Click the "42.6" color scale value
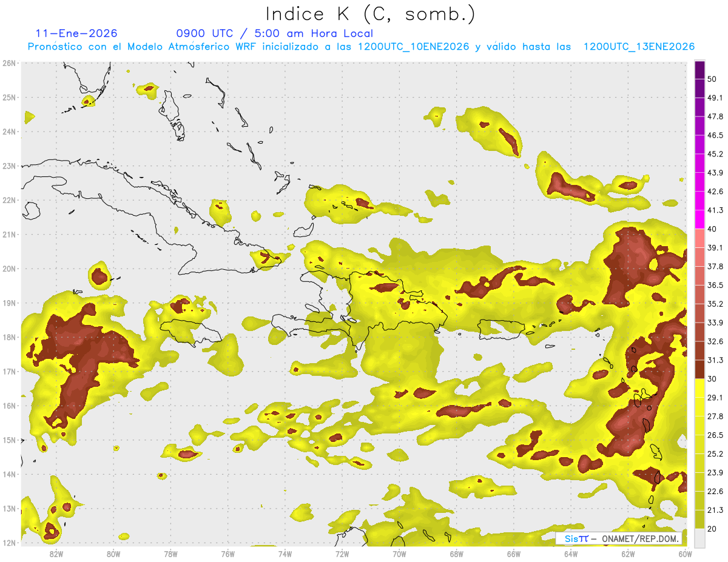Screen dimensions: 728x562 (715, 192)
